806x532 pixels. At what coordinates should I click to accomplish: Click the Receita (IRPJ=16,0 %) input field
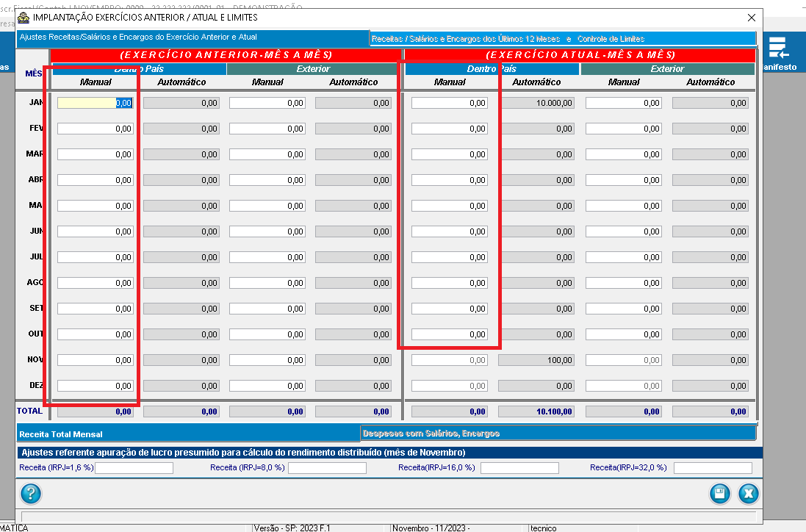point(519,468)
